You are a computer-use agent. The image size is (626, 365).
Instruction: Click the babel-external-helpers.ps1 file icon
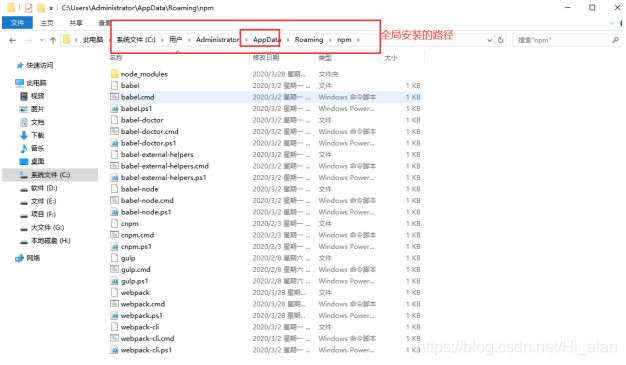point(114,177)
